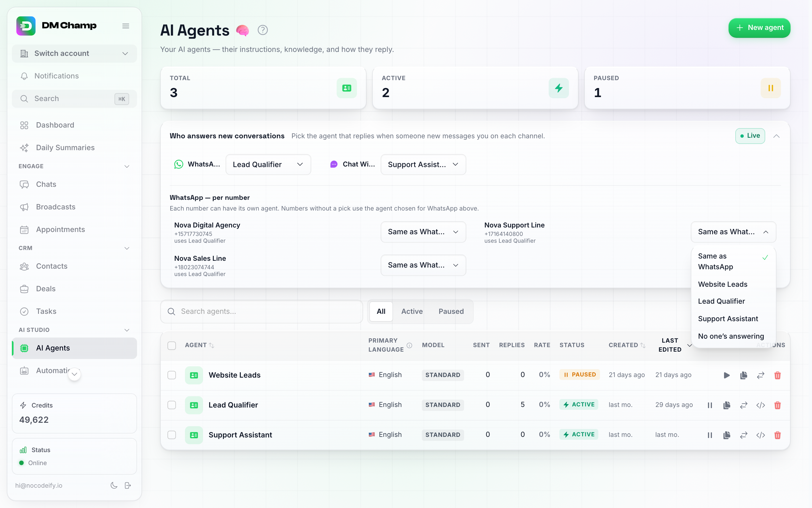Viewport: 812px width, 508px height.
Task: Open the Chats page
Action: tap(74, 185)
